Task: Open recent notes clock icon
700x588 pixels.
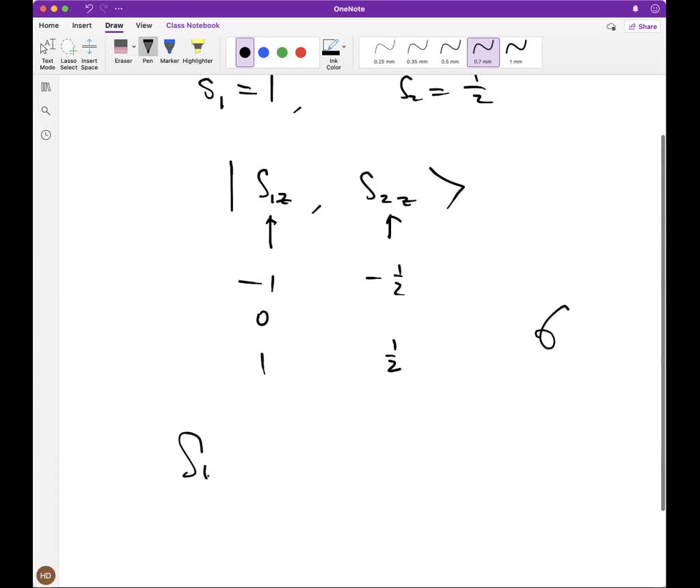Action: (x=46, y=135)
